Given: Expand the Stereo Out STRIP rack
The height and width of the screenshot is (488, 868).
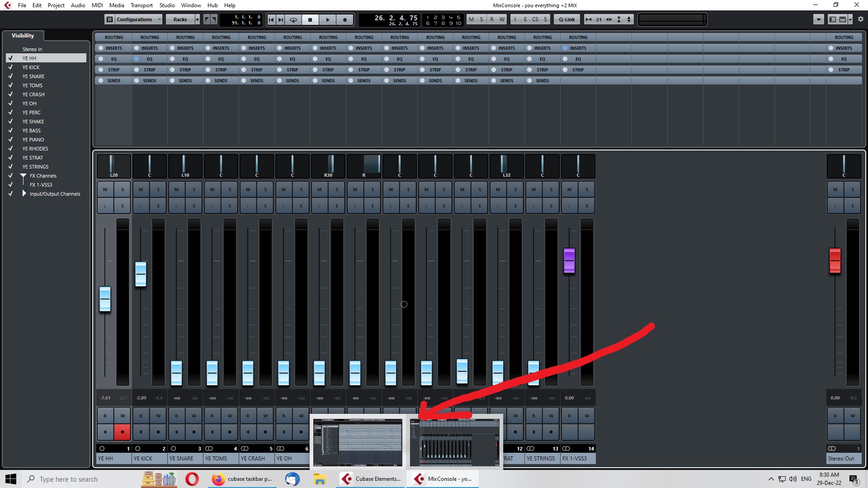Looking at the screenshot, I should (844, 70).
